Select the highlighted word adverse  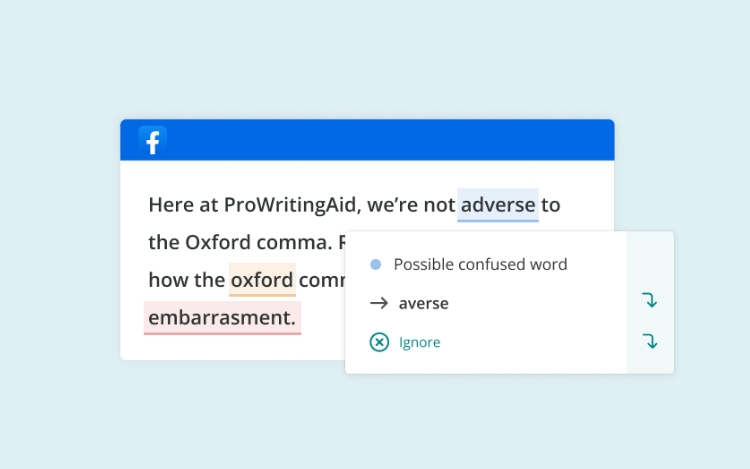tap(498, 205)
